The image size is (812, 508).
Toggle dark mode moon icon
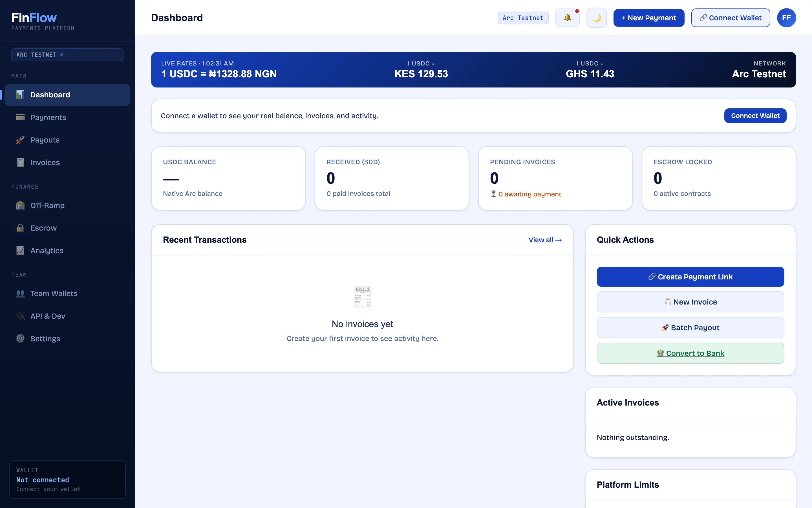click(x=596, y=17)
